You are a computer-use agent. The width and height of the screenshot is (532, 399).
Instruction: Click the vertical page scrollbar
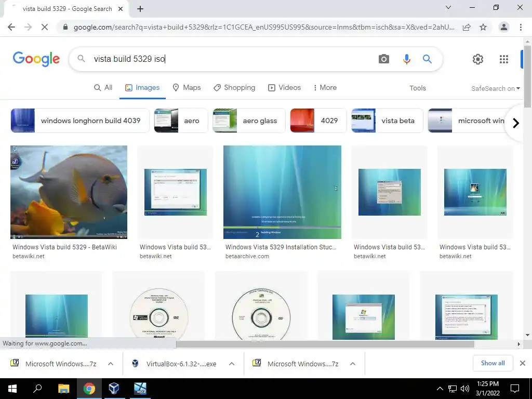[527, 76]
